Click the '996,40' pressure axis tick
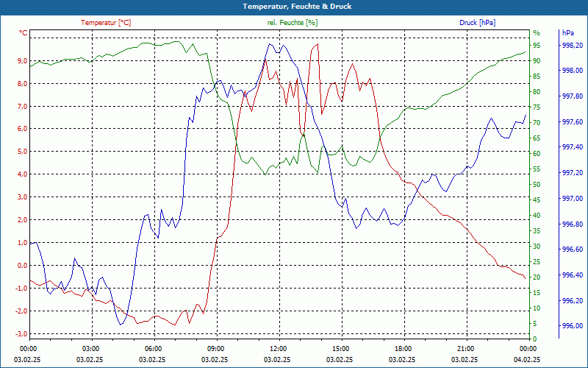The height and width of the screenshot is (368, 588). [x=573, y=275]
